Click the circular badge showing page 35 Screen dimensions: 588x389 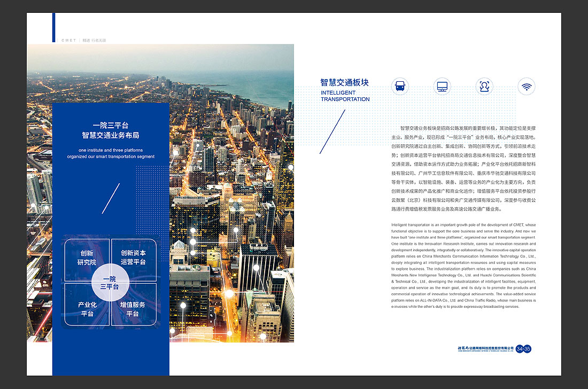(x=527, y=349)
